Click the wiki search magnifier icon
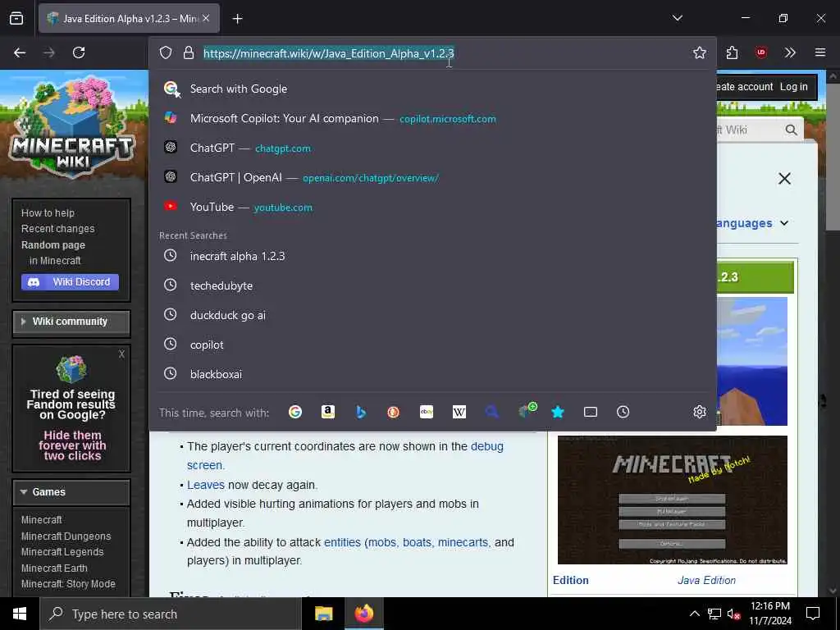The width and height of the screenshot is (840, 630). 791,130
